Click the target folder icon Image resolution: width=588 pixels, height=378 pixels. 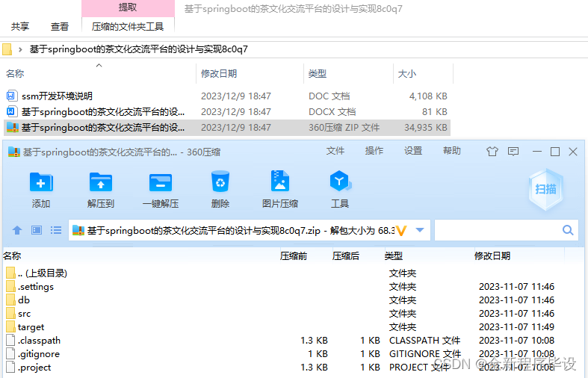[x=11, y=327]
